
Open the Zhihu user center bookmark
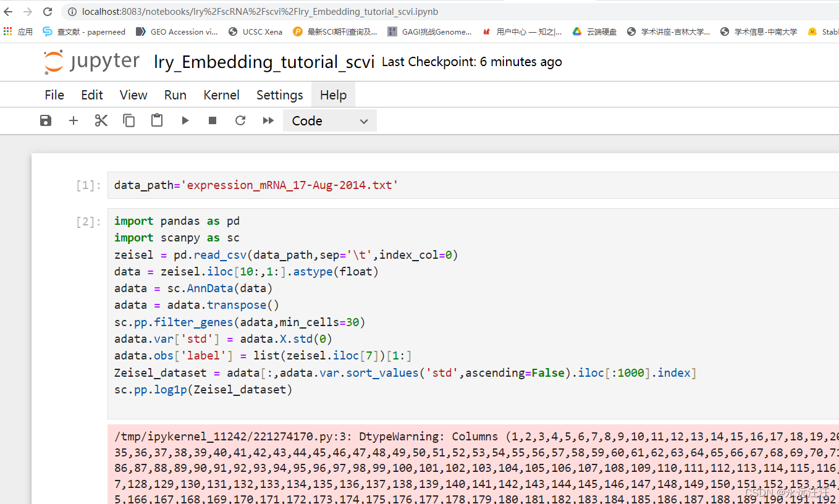tap(522, 31)
